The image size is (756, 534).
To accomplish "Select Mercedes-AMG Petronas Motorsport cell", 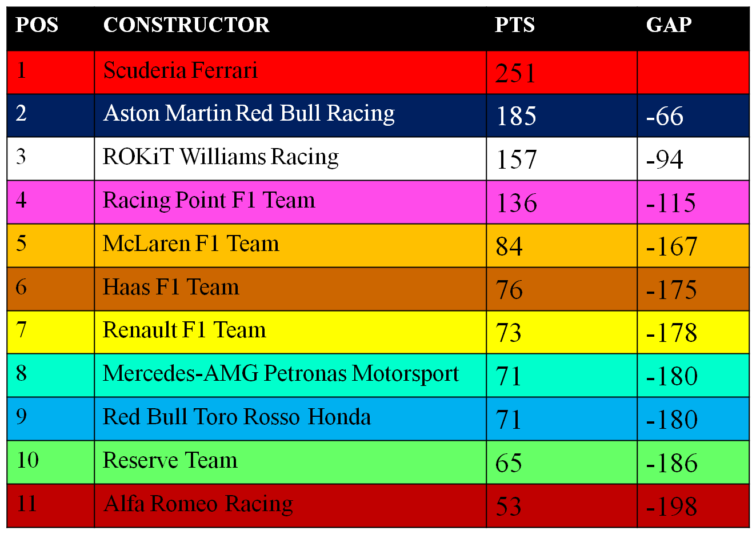I will [x=290, y=376].
